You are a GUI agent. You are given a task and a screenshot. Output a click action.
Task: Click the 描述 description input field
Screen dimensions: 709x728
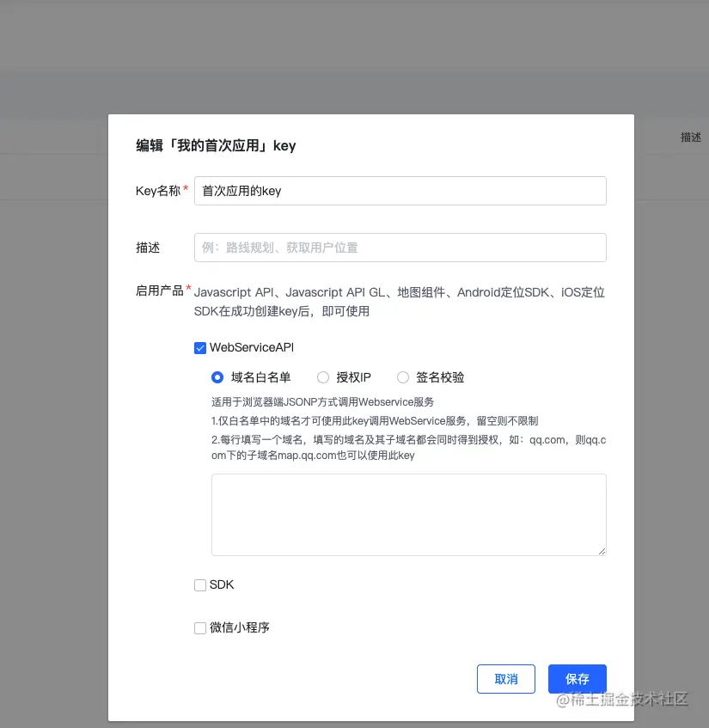pyautogui.click(x=400, y=248)
